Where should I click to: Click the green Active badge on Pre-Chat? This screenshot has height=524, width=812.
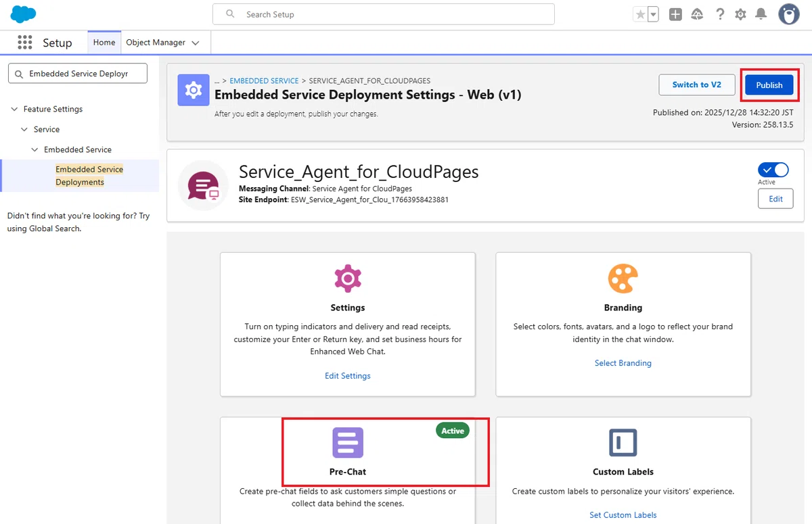(453, 431)
